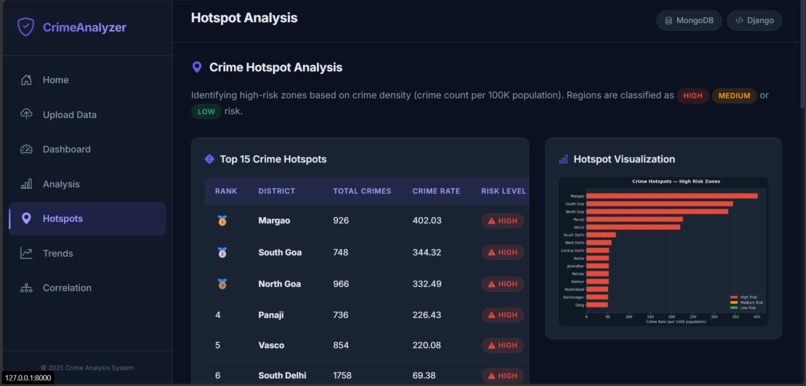Click the MongoDB badge button
806x386 pixels.
689,21
